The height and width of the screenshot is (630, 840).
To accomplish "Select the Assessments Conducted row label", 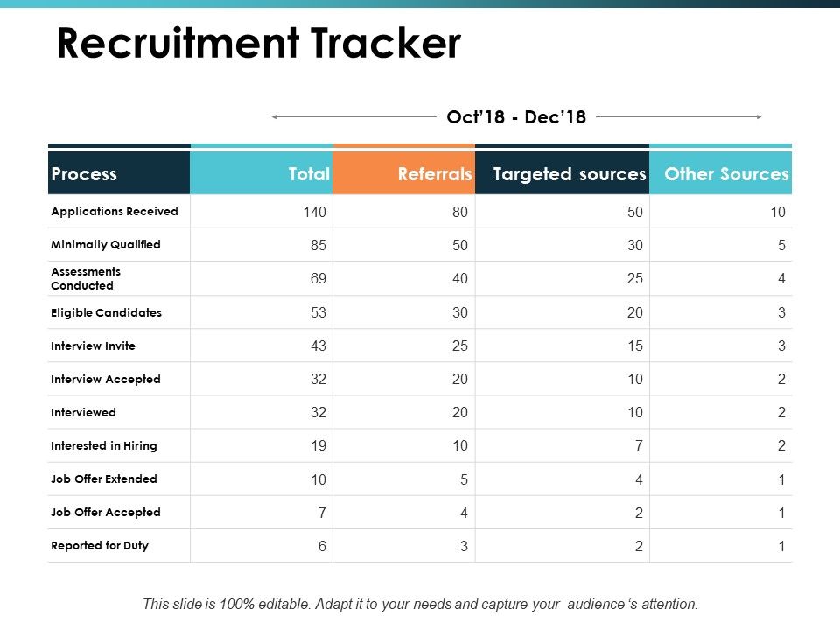I will (86, 278).
